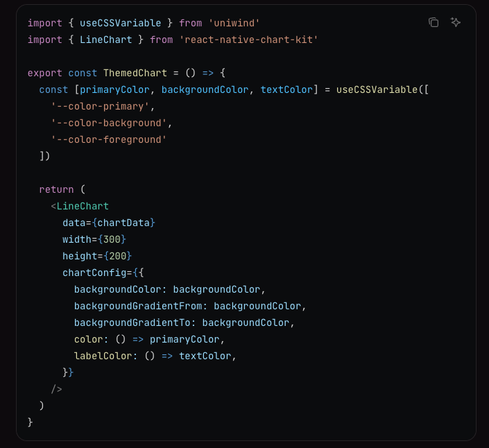The height and width of the screenshot is (448, 489).
Task: Click the data={chartData} prop
Action: [108, 223]
